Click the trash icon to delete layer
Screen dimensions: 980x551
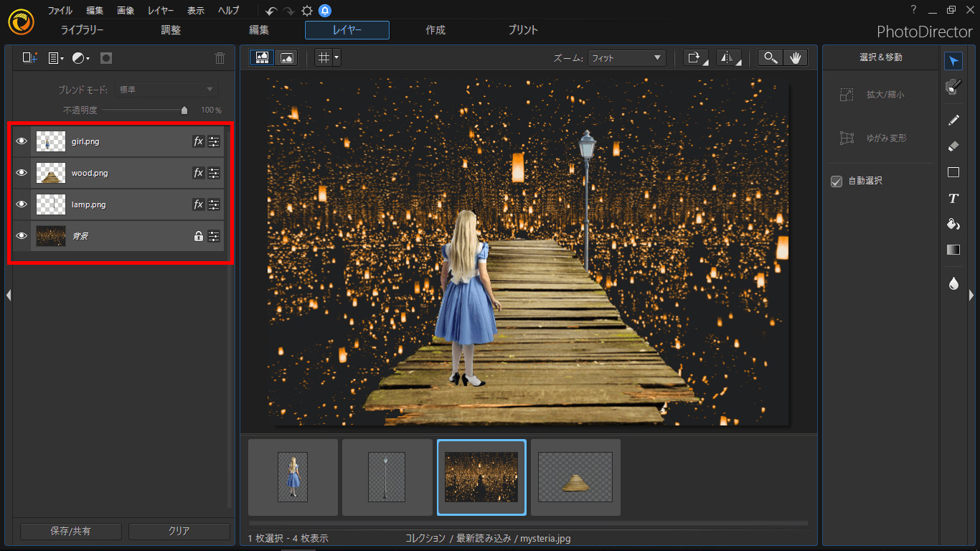click(220, 58)
